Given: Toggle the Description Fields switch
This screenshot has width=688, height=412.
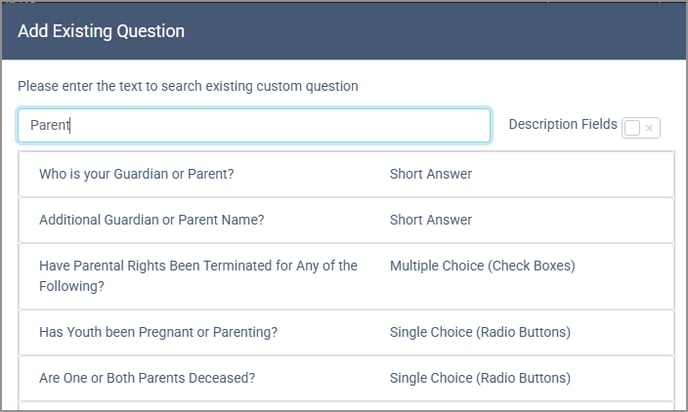Looking at the screenshot, I should click(640, 128).
